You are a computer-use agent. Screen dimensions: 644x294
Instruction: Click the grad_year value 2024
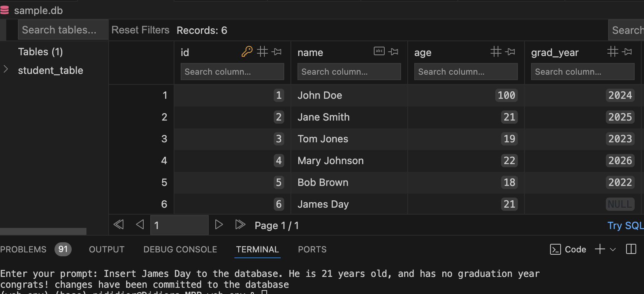(620, 95)
